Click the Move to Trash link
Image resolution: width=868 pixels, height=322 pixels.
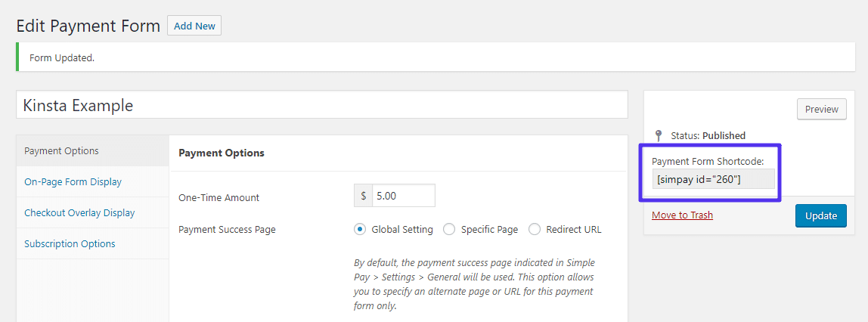pos(682,215)
